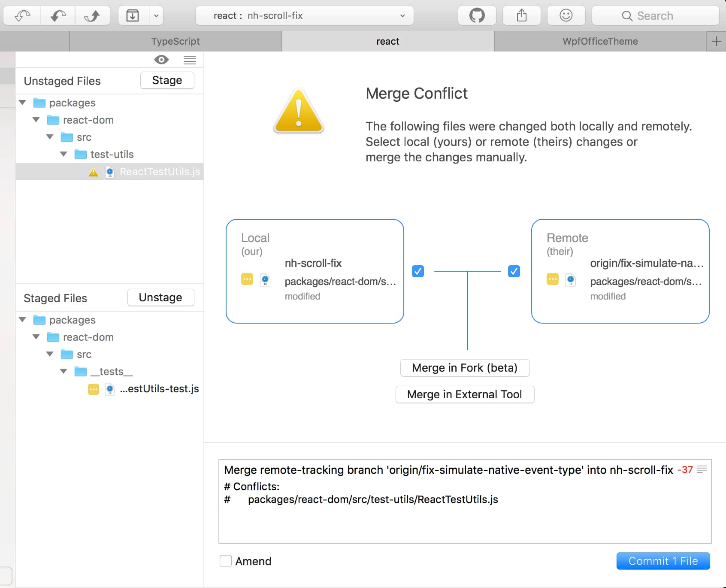Toggle the eye view icon above file list
Screen dimensions: 726x588
pyautogui.click(x=161, y=60)
